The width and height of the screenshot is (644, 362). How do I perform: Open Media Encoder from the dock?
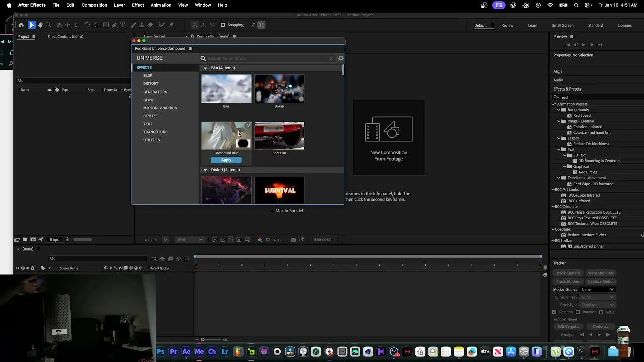click(199, 352)
